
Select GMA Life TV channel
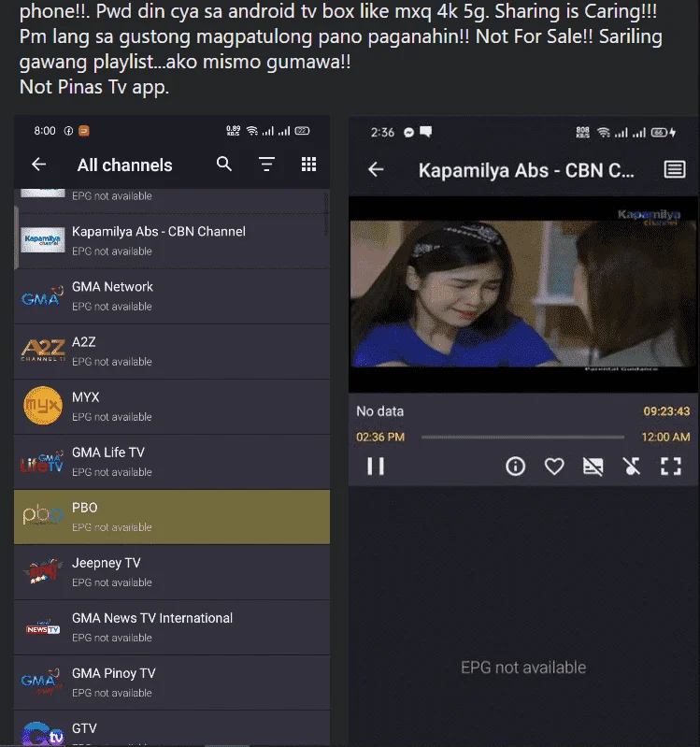(172, 462)
